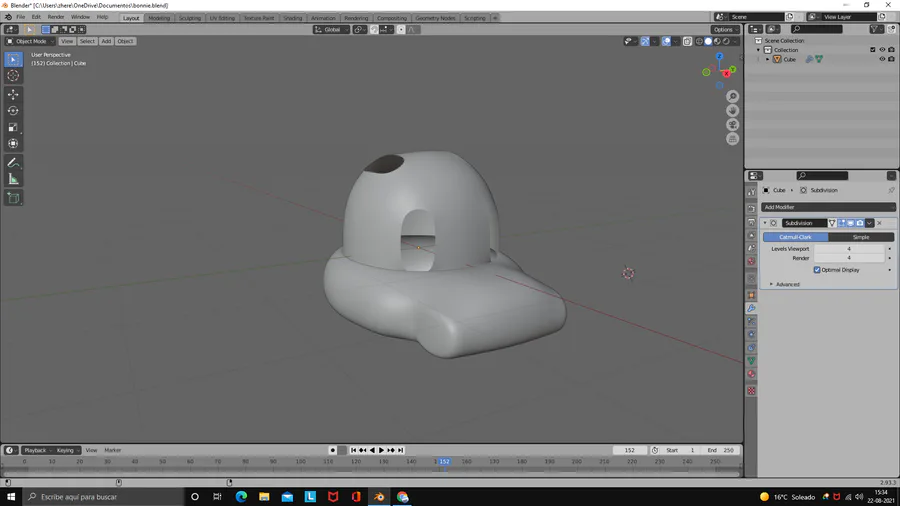Image resolution: width=900 pixels, height=506 pixels.
Task: Open Subdivision modifier extras dropdown arrow
Action: 870,223
